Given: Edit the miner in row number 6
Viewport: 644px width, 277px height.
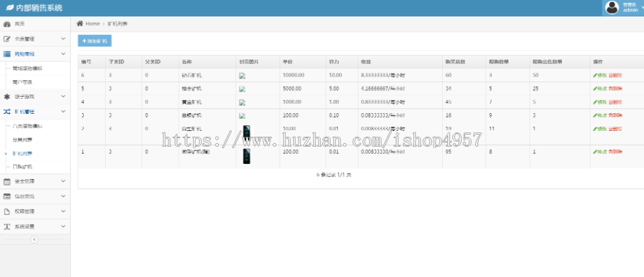Looking at the screenshot, I should pyautogui.click(x=600, y=76).
